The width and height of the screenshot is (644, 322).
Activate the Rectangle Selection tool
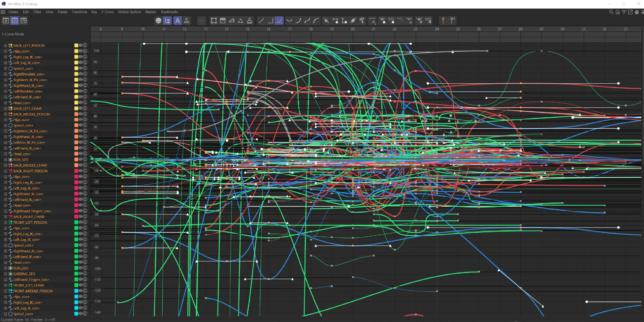(x=213, y=20)
